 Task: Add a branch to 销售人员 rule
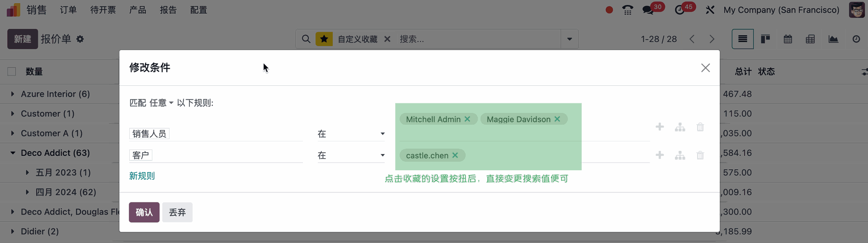tap(680, 127)
